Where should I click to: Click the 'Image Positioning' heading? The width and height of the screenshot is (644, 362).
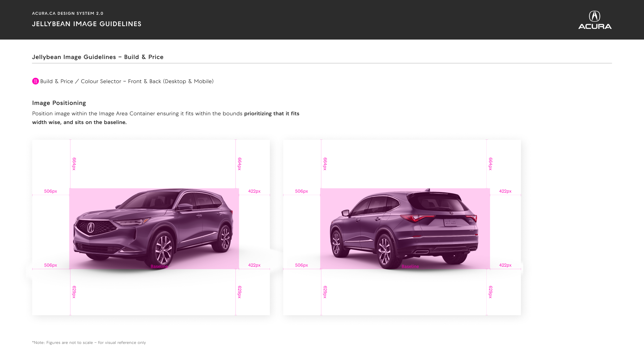[59, 103]
